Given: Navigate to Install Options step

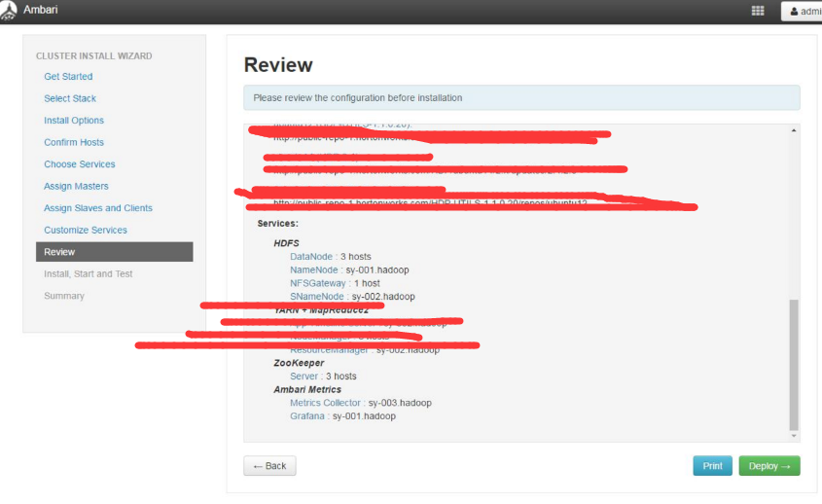Looking at the screenshot, I should (74, 121).
